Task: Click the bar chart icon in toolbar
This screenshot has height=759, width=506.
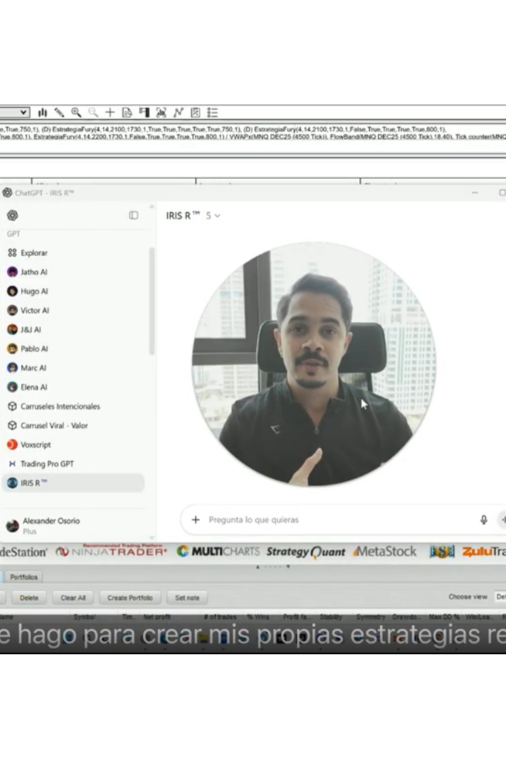Action: tap(43, 113)
